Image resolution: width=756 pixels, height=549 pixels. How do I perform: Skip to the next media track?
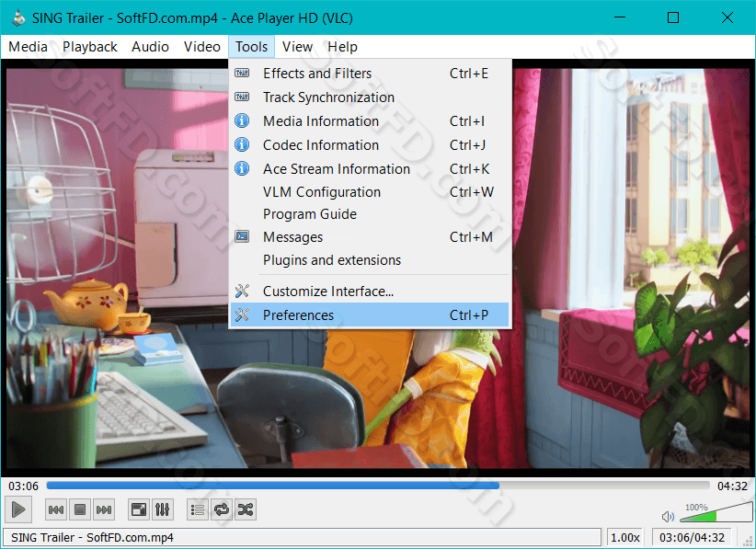[104, 509]
